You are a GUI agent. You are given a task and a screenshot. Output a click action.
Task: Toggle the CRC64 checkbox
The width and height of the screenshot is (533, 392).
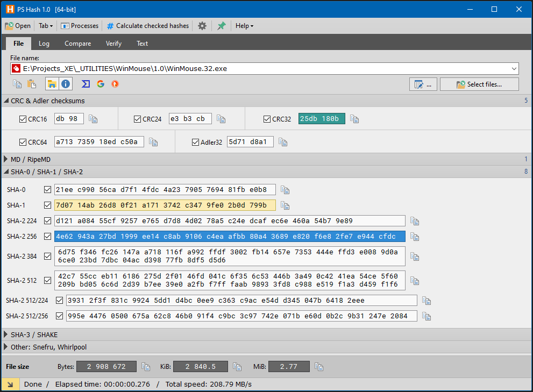pyautogui.click(x=23, y=142)
